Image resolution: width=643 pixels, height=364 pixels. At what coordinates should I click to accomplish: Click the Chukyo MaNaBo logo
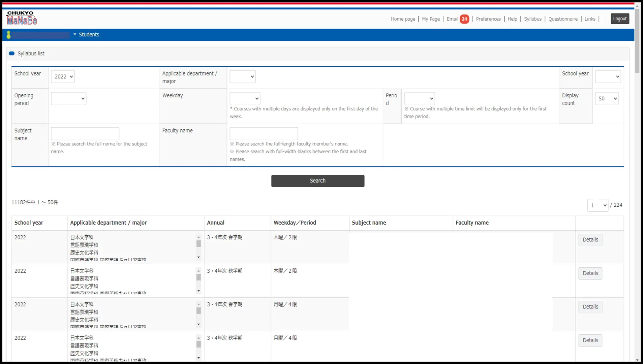tap(22, 18)
